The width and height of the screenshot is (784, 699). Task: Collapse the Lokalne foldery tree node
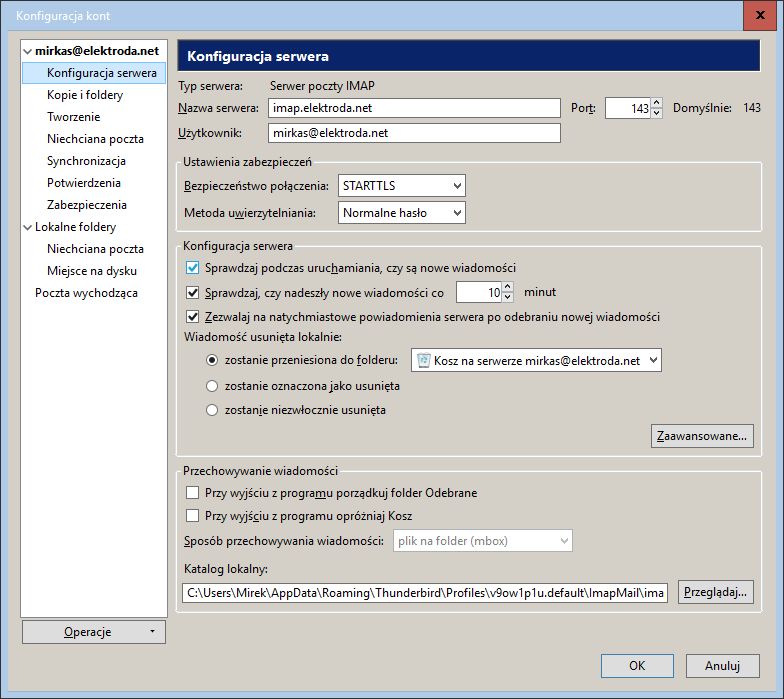coord(28,227)
